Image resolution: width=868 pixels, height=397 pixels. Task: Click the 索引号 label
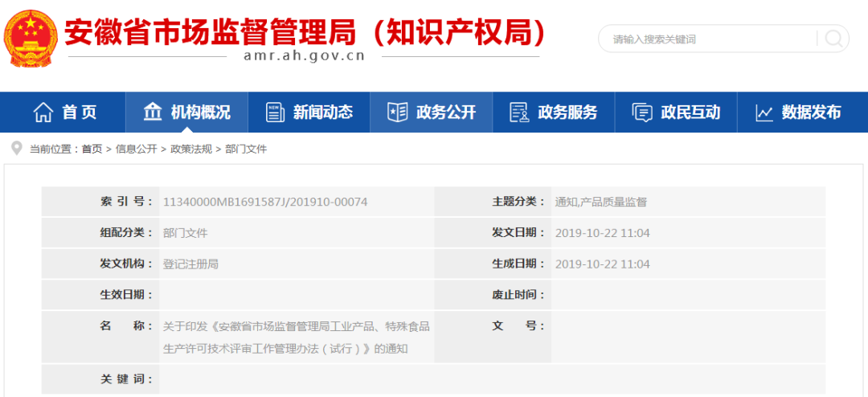coord(127,202)
